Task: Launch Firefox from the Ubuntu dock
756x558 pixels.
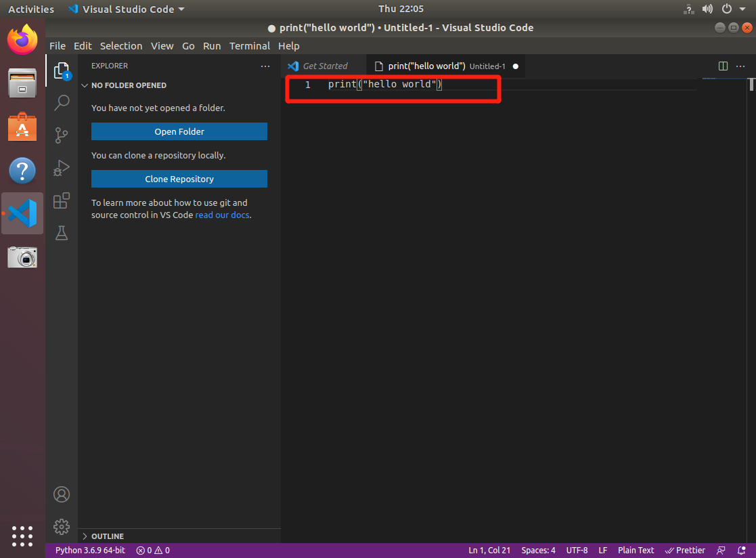Action: click(22, 40)
